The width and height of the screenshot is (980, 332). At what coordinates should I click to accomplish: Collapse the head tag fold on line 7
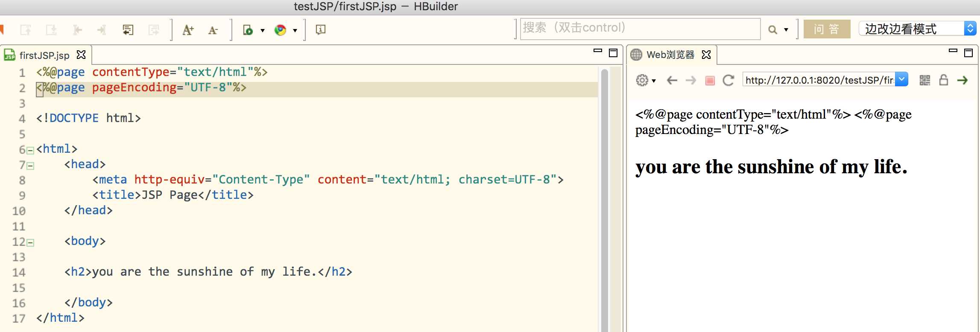click(x=30, y=166)
